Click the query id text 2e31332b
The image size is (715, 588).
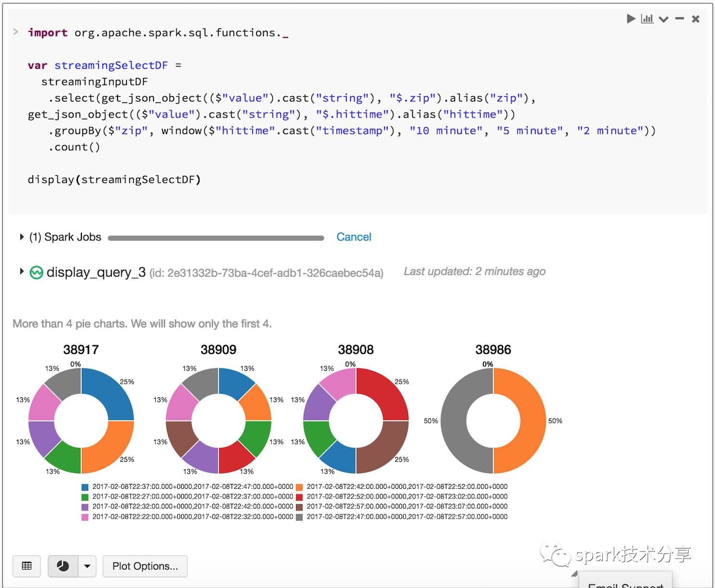pos(266,273)
